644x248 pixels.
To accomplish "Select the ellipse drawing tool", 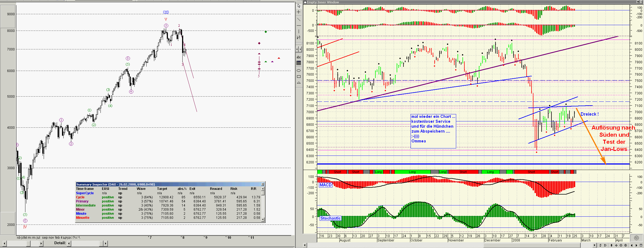I will (x=299, y=70).
